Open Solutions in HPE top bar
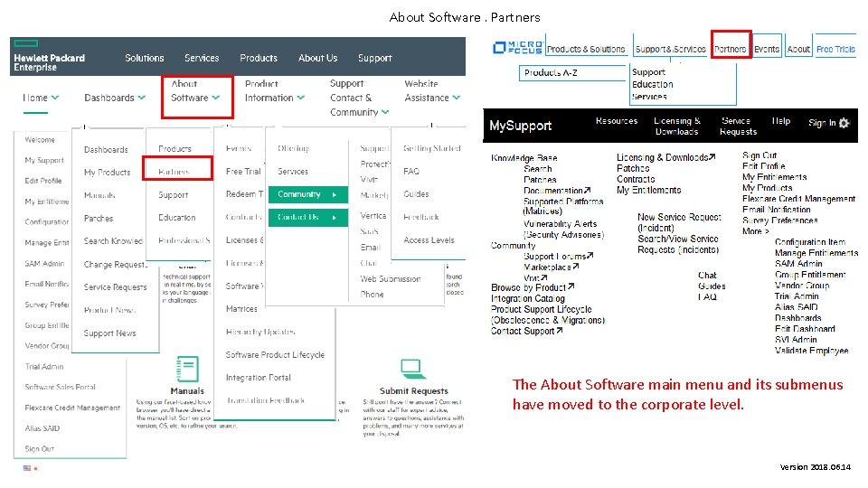The width and height of the screenshot is (868, 488). 145,58
